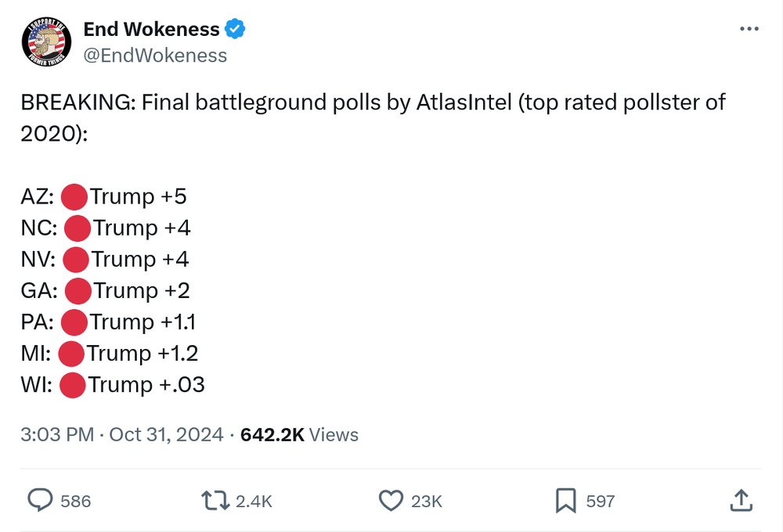Image resolution: width=783 pixels, height=532 pixels.
Task: Open the three-dot more options menu
Action: pos(749,29)
